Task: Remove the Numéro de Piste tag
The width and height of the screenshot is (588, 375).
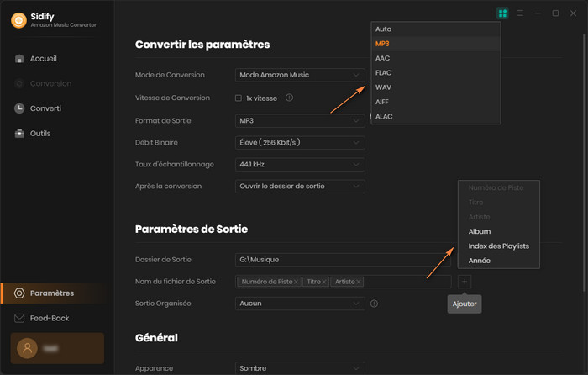Action: pos(297,282)
